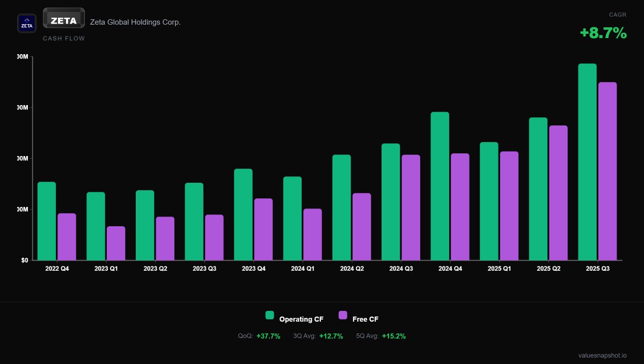The height and width of the screenshot is (364, 644).
Task: Select the valuesnapshot.io watermark icon
Action: [x=602, y=354]
